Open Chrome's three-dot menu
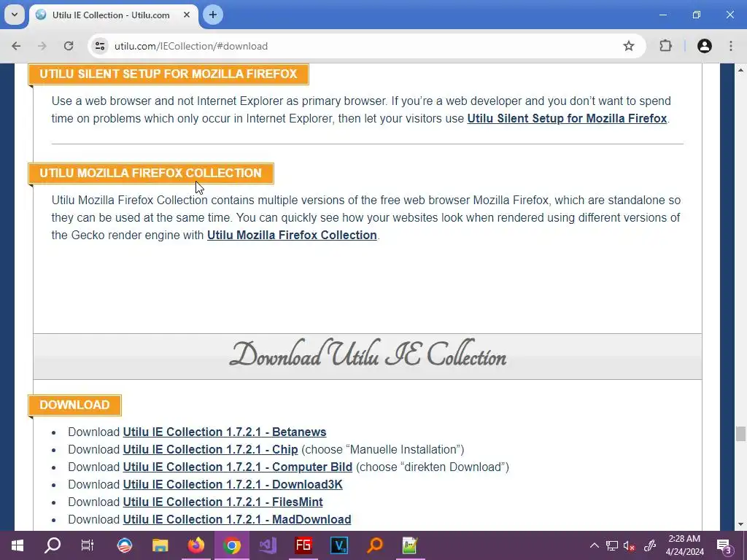Viewport: 747px width, 560px height. [731, 46]
